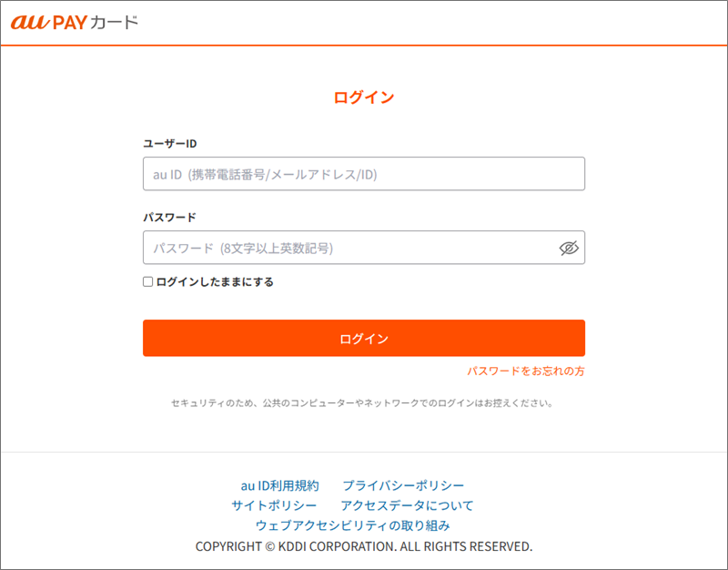Screen dimensions: 728x570
Task: Click the au logo mark in header
Action: 29,22
